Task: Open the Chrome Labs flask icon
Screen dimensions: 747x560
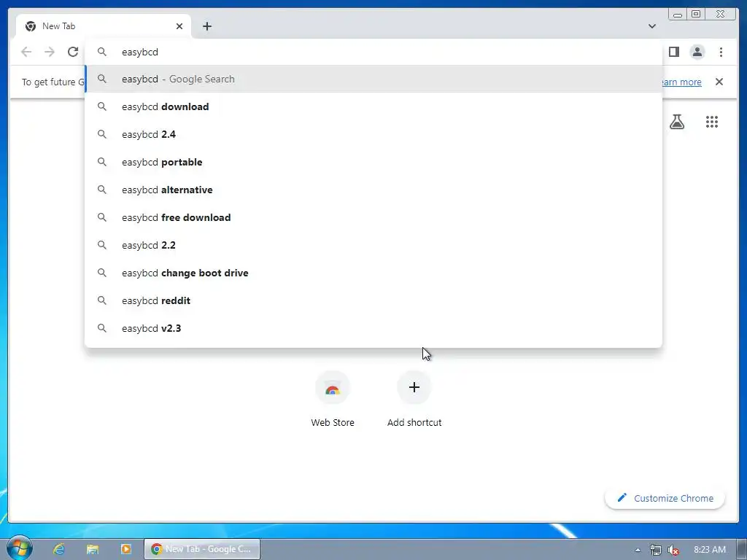Action: pos(677,122)
